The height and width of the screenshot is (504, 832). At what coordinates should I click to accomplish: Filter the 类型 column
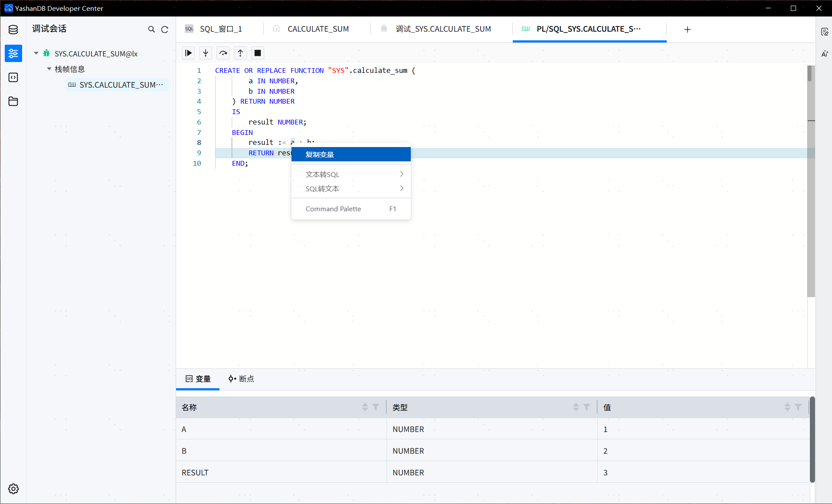586,407
